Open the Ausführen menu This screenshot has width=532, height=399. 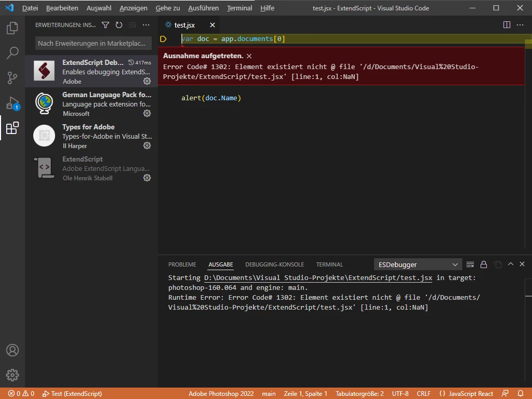click(x=203, y=8)
